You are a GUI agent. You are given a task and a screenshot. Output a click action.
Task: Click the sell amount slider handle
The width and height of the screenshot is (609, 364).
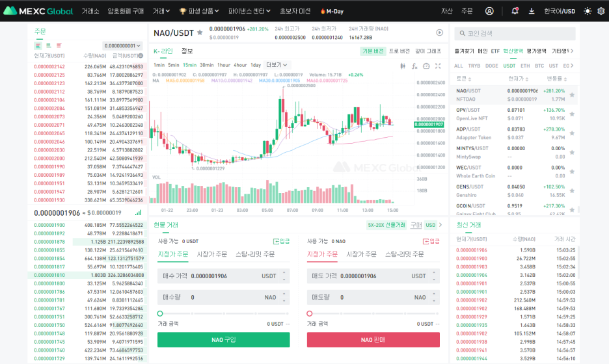pyautogui.click(x=310, y=313)
